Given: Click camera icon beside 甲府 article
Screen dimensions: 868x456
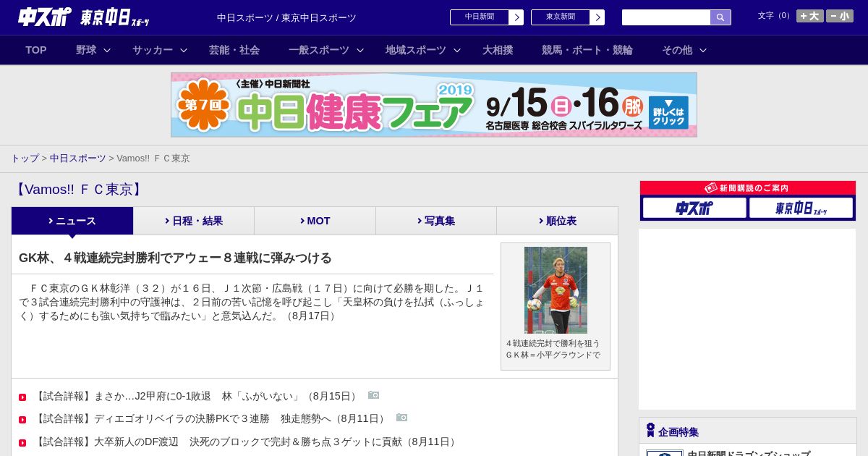Looking at the screenshot, I should coord(373,395).
